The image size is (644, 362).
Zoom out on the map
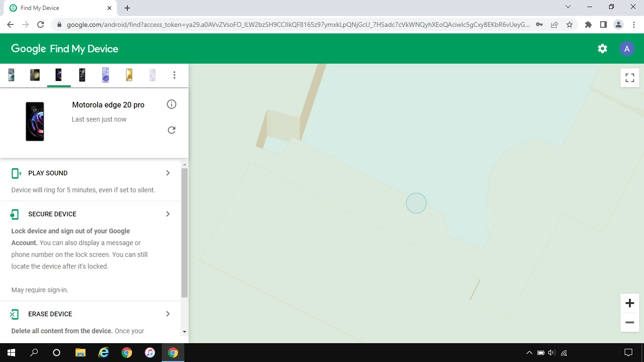click(629, 322)
